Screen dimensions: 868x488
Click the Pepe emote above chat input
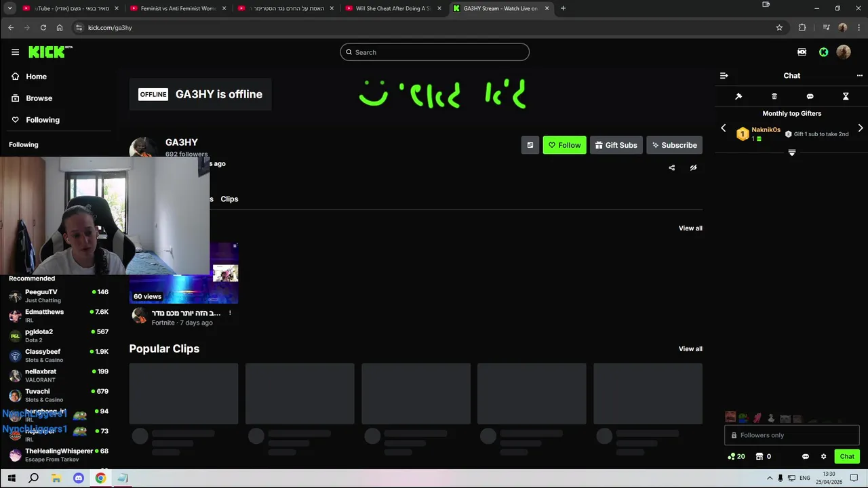[x=743, y=418]
